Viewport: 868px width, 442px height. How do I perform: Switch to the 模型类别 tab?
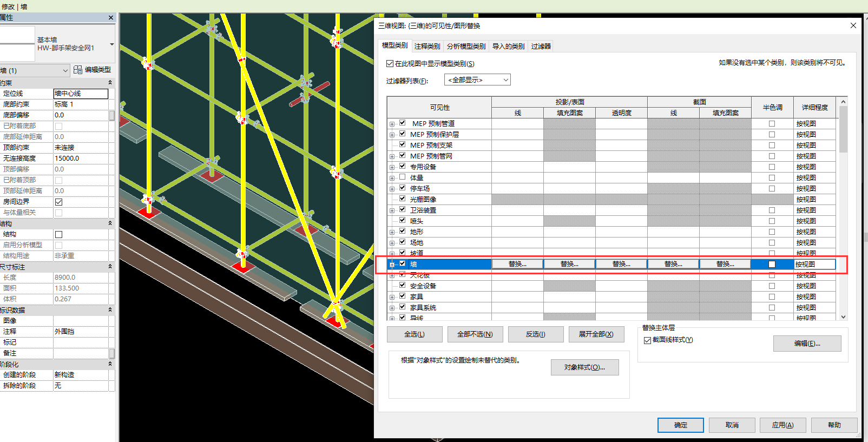[x=394, y=45]
